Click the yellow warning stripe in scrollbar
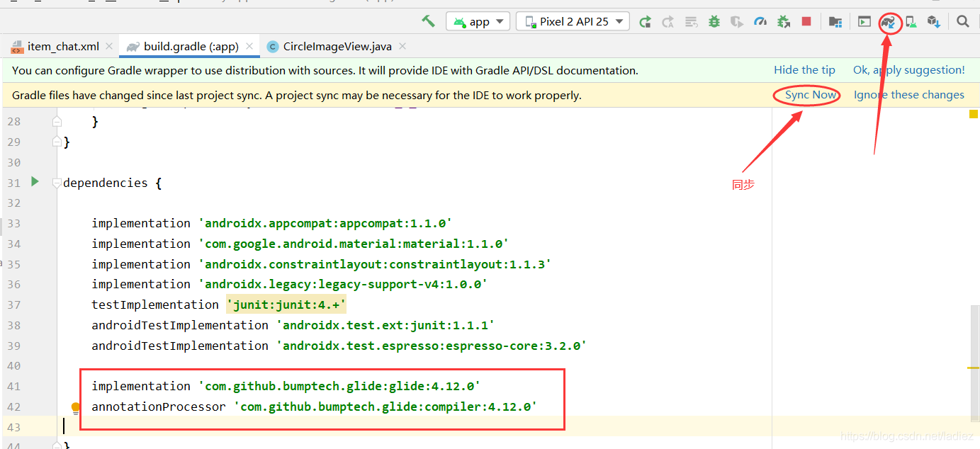 (x=973, y=368)
